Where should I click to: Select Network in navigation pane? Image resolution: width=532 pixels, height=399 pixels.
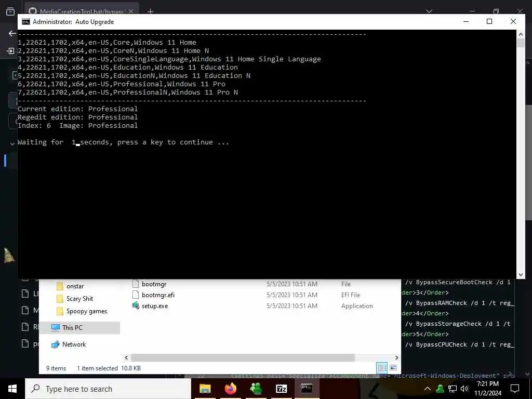pyautogui.click(x=74, y=344)
